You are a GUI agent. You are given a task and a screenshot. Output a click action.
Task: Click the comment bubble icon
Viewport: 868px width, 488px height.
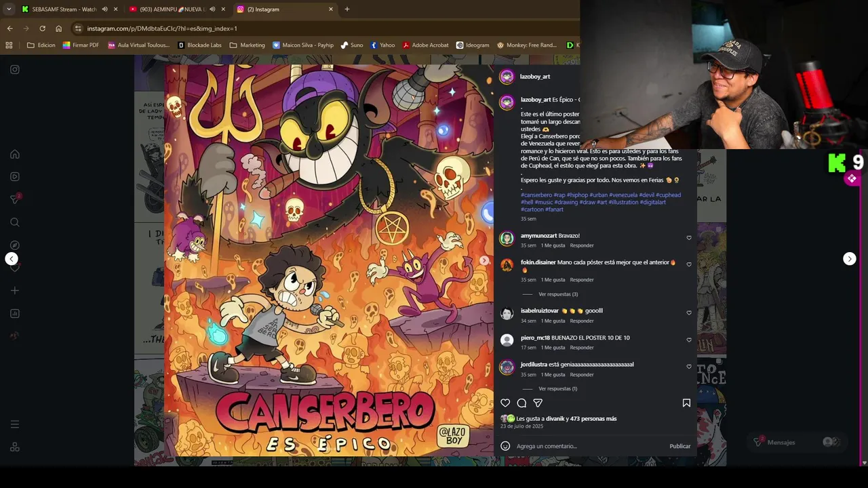click(521, 403)
